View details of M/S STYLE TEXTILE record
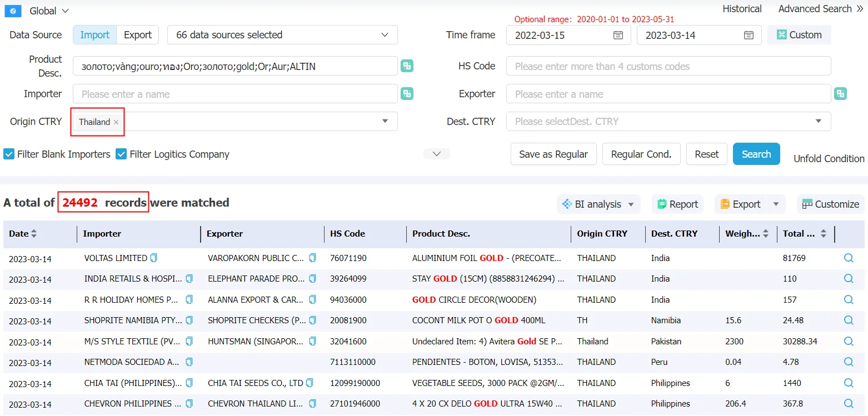 (849, 341)
